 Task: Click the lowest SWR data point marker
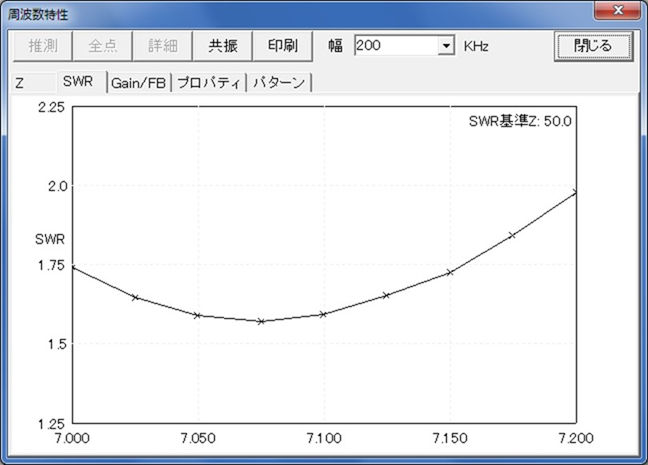click(261, 321)
